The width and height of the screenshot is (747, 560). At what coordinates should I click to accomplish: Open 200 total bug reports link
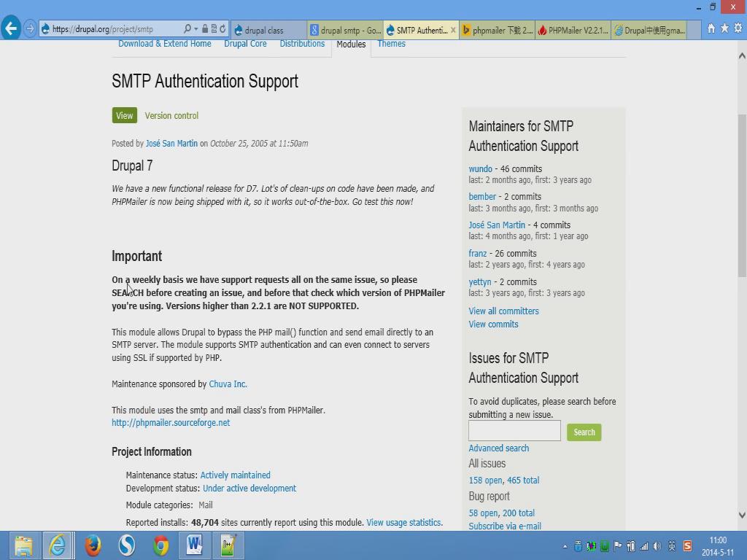pyautogui.click(x=519, y=513)
